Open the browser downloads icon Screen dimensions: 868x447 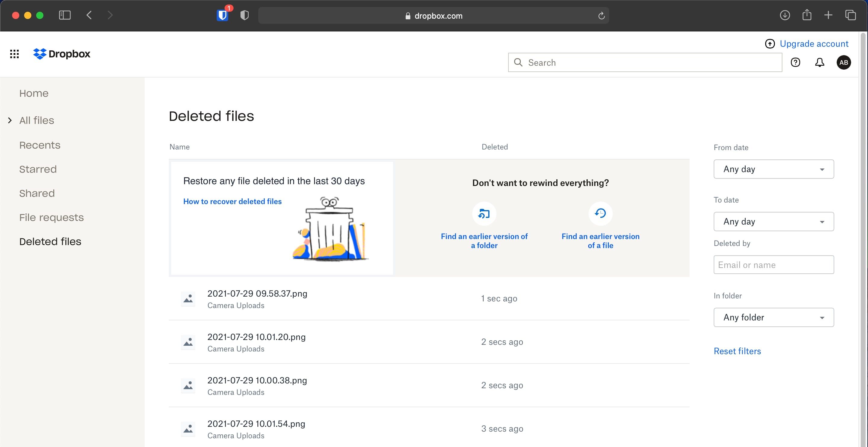pyautogui.click(x=785, y=15)
